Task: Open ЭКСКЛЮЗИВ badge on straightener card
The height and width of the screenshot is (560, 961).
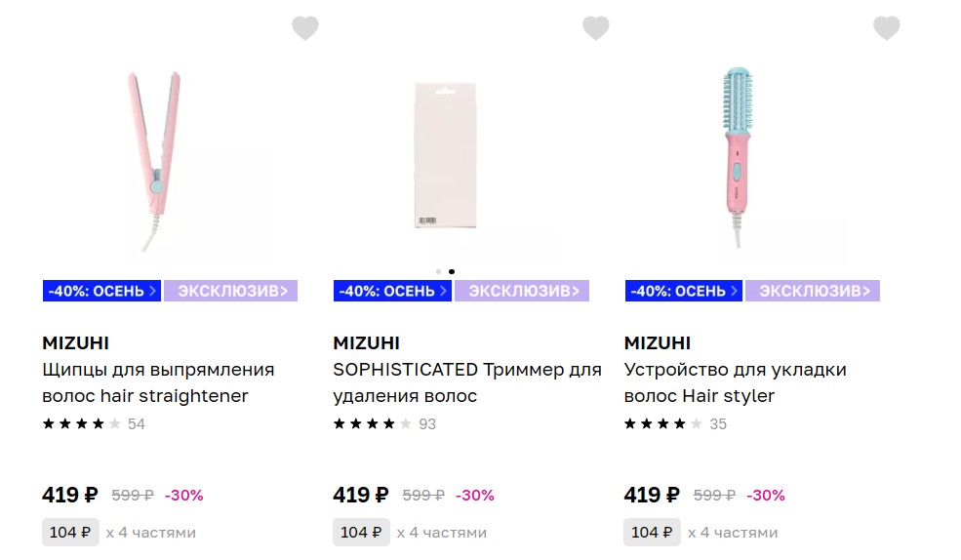Action: [x=231, y=291]
